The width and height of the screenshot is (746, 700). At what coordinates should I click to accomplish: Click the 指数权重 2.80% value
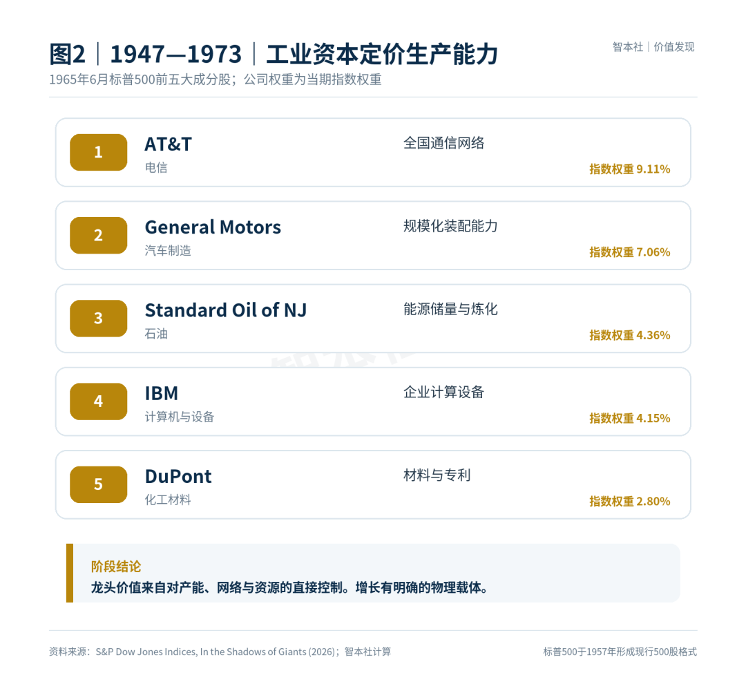(x=629, y=501)
